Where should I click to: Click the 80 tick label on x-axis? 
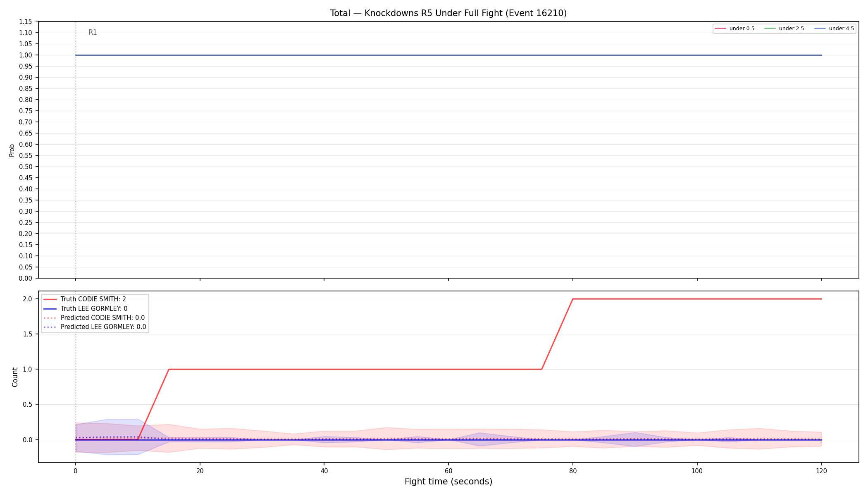572,471
